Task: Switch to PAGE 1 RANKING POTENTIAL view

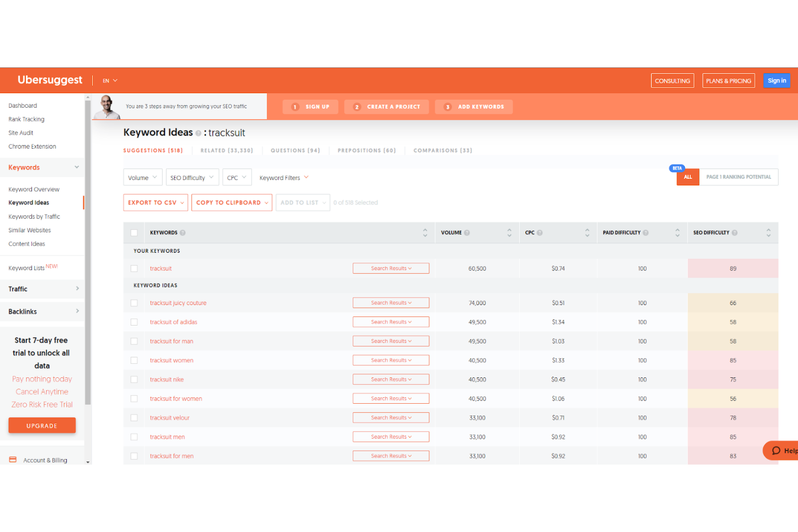Action: 739,177
